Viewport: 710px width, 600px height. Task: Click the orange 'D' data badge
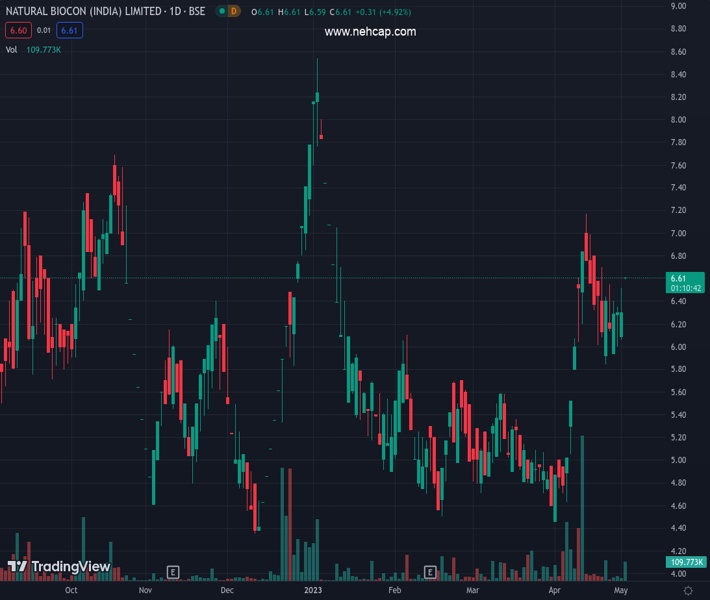click(233, 11)
